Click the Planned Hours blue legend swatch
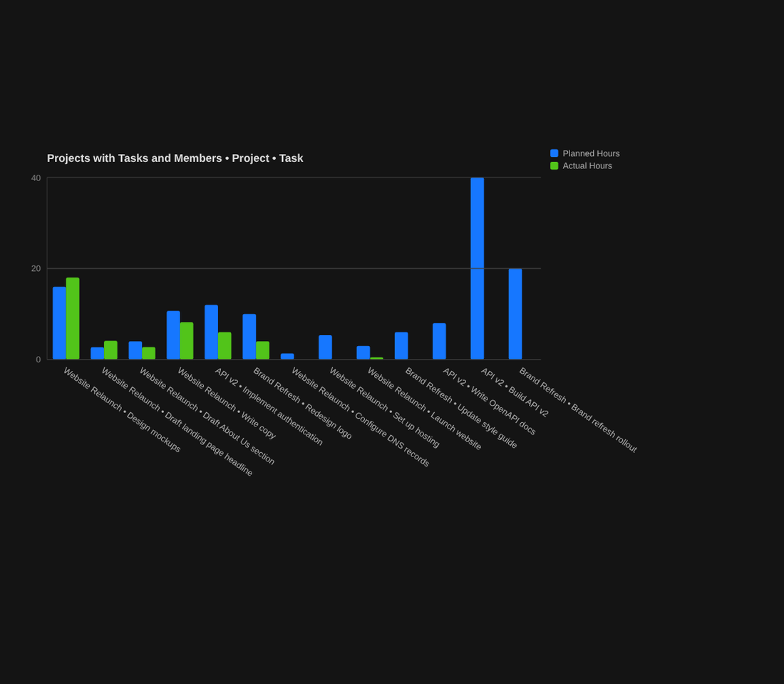784x684 pixels. pos(554,153)
